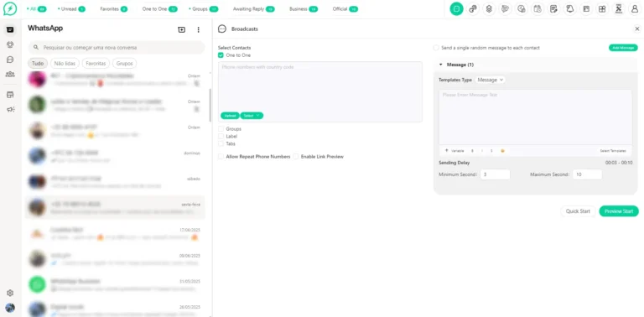Viewport: 644px width, 317px height.
Task: Click the chat bubbles icon in top toolbar
Action: [x=505, y=9]
